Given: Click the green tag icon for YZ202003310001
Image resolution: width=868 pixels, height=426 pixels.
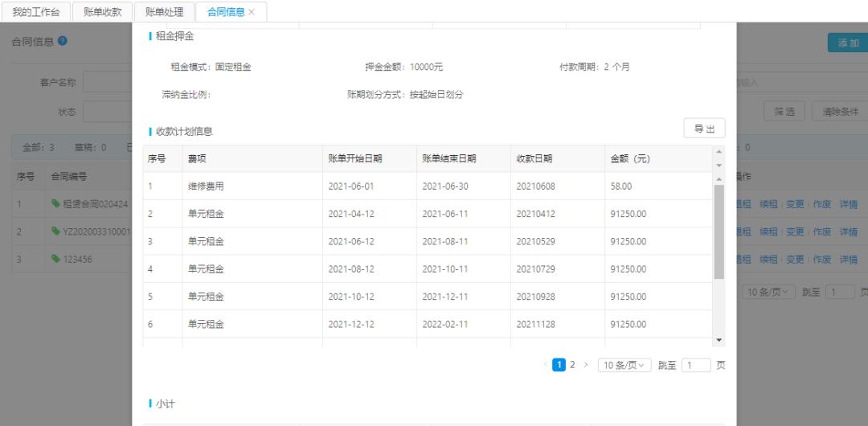Looking at the screenshot, I should 55,231.
